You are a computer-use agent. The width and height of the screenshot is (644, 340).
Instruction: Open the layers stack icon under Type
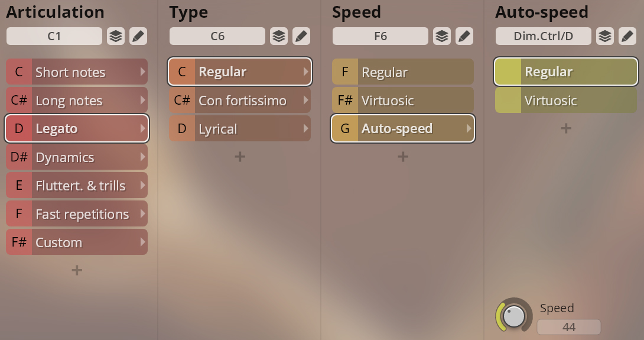[x=279, y=36]
